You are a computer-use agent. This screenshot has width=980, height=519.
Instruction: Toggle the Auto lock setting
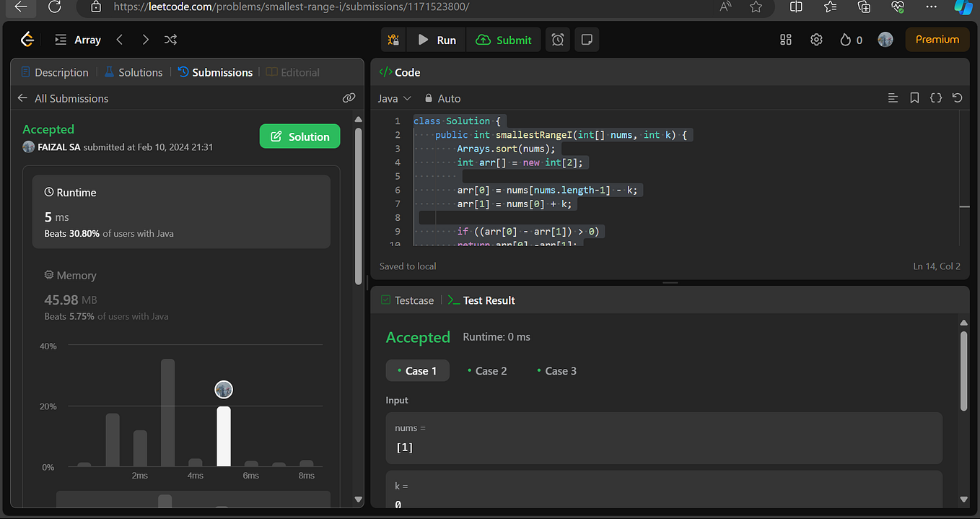pos(442,98)
